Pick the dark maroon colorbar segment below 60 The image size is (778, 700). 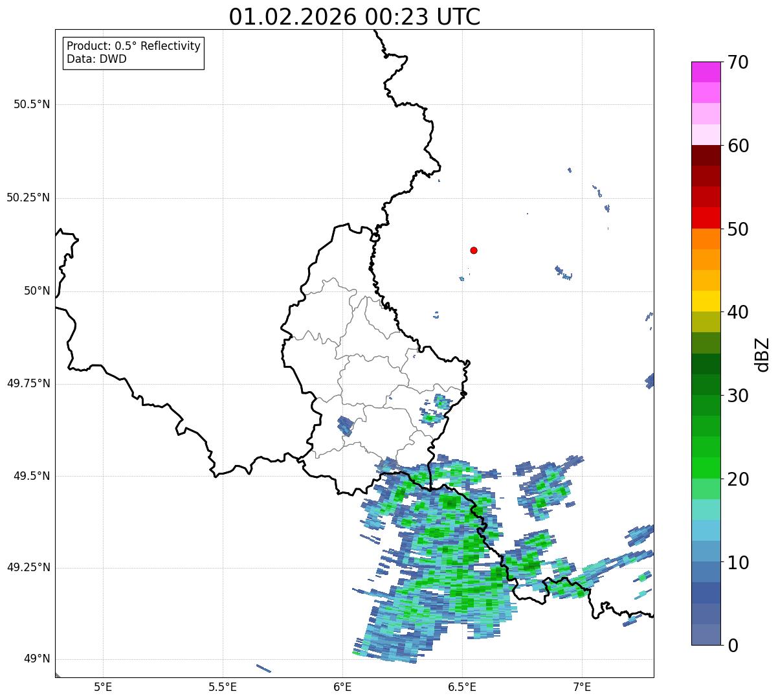click(x=706, y=155)
